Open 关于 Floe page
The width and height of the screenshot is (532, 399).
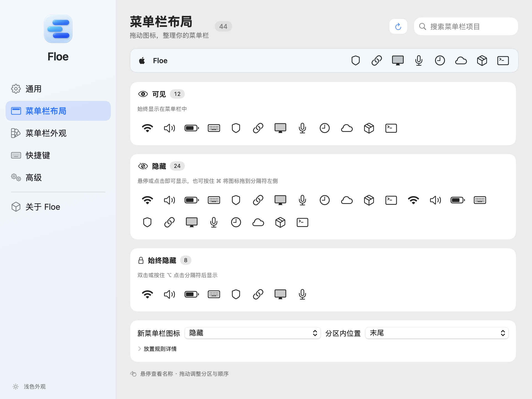pos(58,207)
